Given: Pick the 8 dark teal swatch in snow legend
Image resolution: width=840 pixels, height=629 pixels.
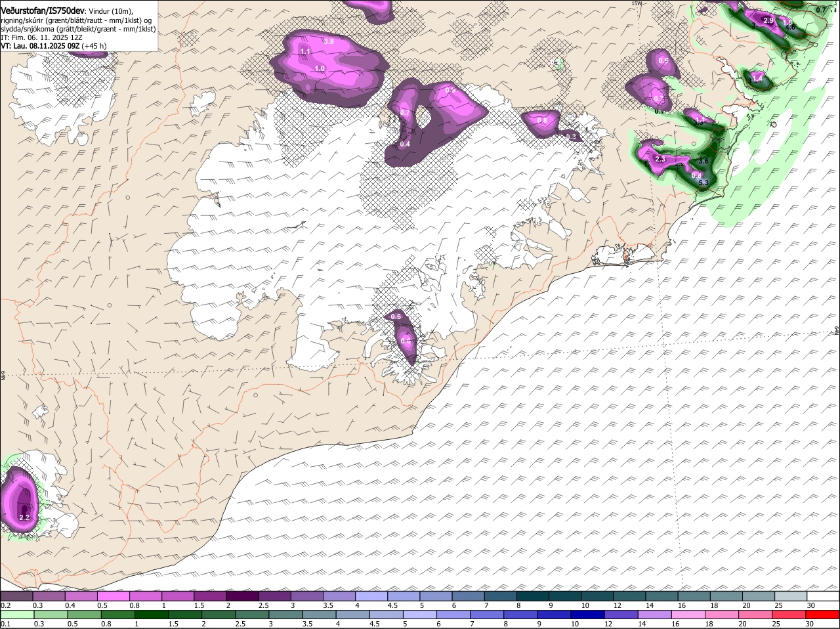Looking at the screenshot, I should [x=533, y=596].
